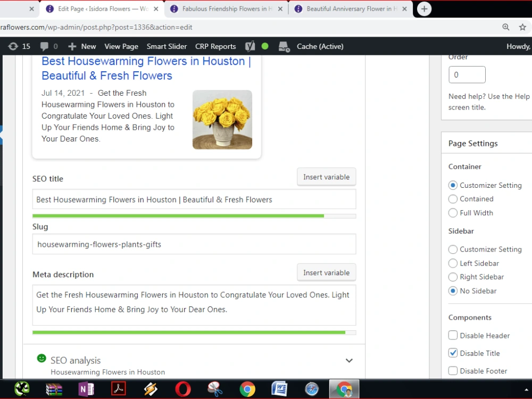Screen dimensions: 532x399
Task: Click the SEO title length progress bar
Action: [194, 216]
